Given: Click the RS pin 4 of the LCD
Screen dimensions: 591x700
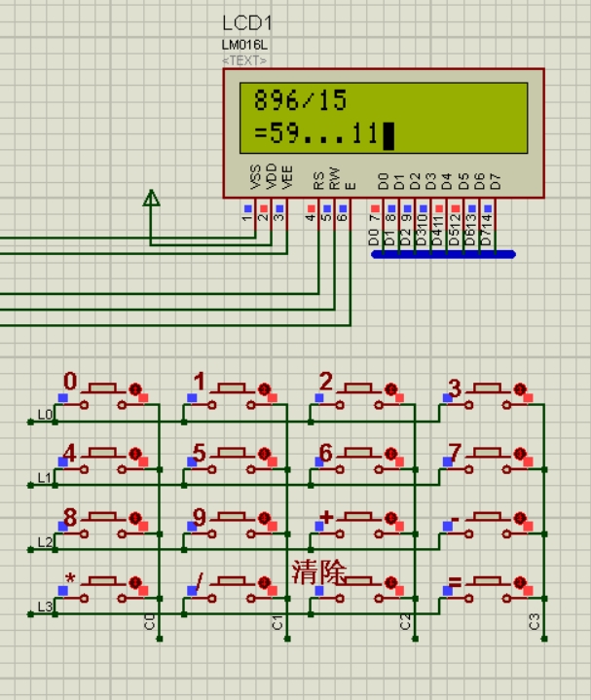Looking at the screenshot, I should [x=318, y=214].
